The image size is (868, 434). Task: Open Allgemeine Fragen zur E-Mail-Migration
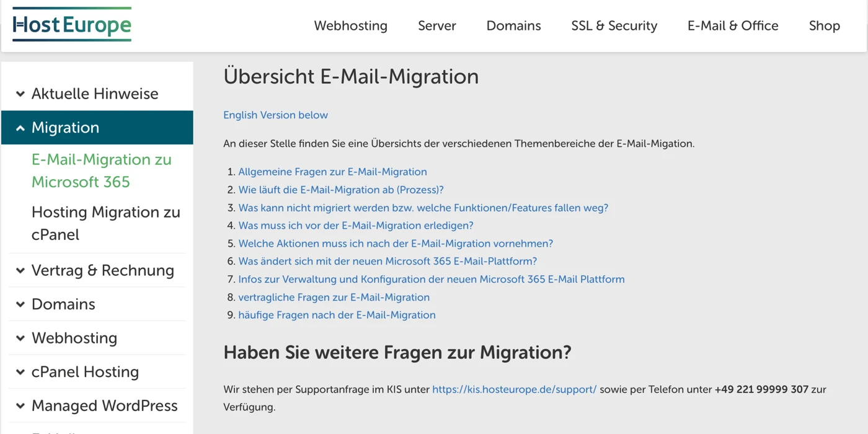coord(332,172)
